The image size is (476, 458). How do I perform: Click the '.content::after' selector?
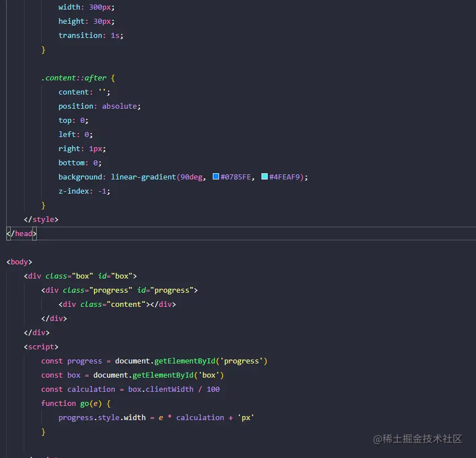pos(74,78)
